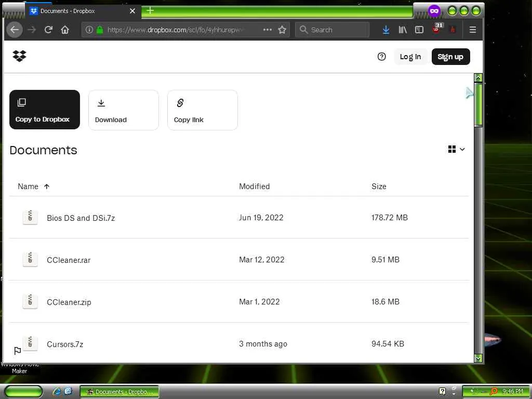Screen dimensions: 532x399
Task: Open the help tray icon in taskbar
Action: coord(442,391)
